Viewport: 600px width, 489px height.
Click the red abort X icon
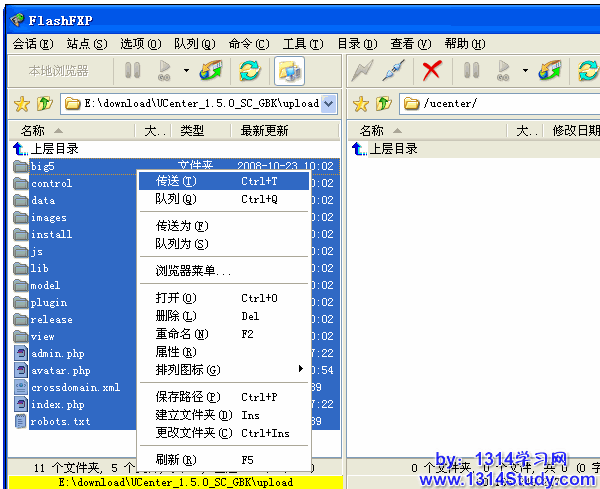coord(432,71)
